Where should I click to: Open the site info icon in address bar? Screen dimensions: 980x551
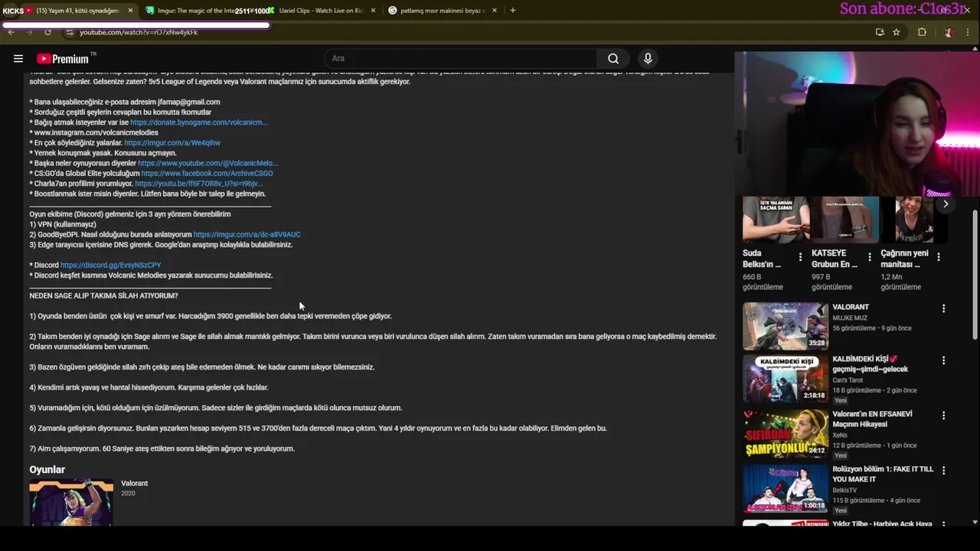pyautogui.click(x=70, y=32)
